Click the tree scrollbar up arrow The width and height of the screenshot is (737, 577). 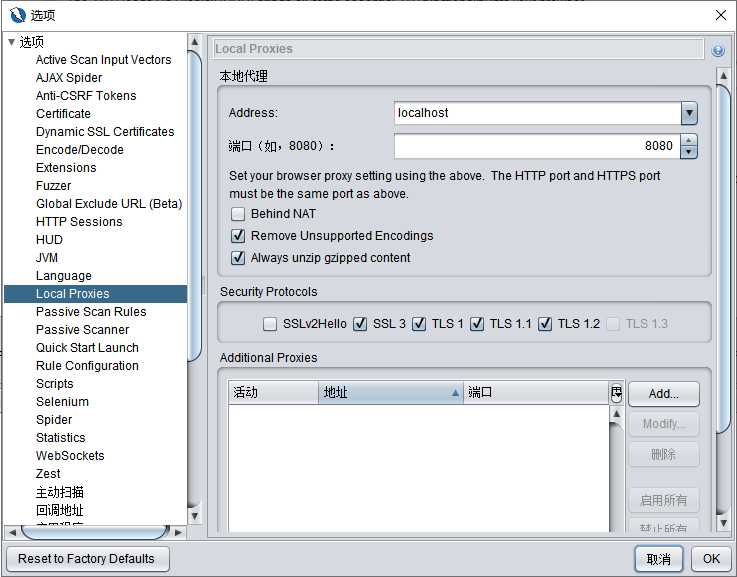[195, 42]
